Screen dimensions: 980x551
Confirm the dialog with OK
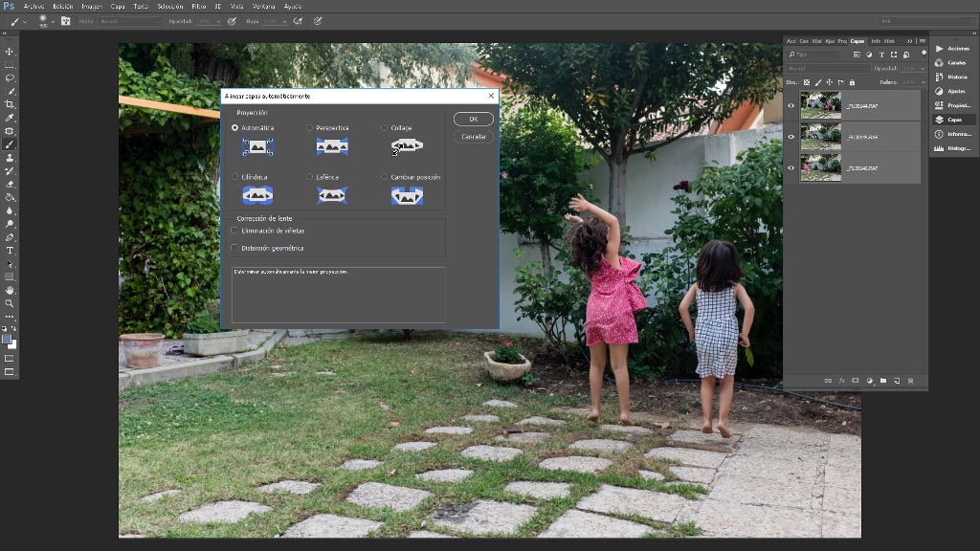(473, 119)
